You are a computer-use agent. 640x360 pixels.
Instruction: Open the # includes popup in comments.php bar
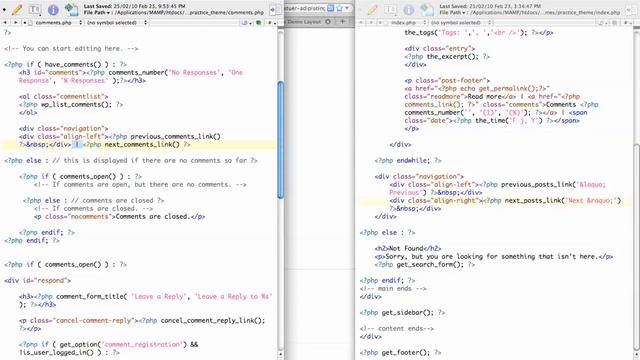[271, 23]
